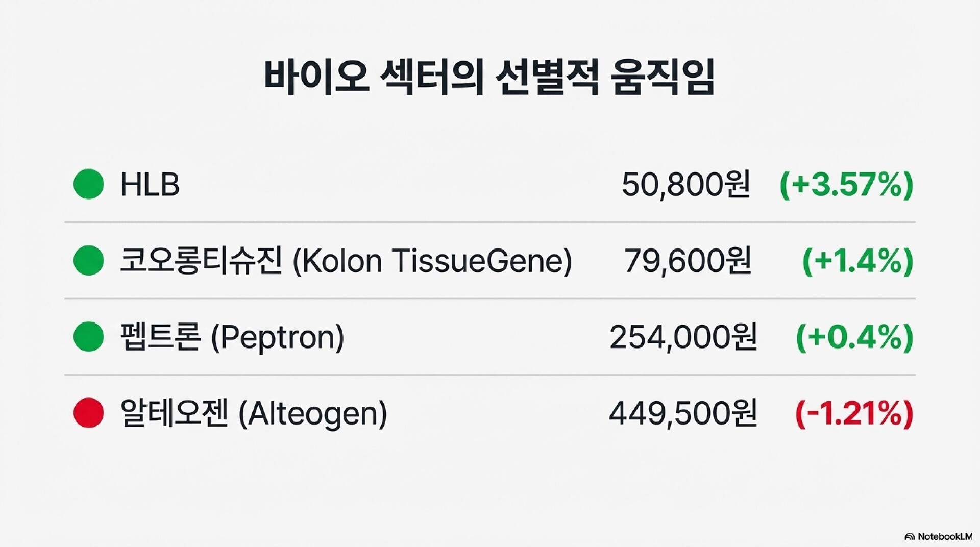Screen dimensions: 980x547
Task: Click the green +0.4% change value
Action: coord(854,337)
